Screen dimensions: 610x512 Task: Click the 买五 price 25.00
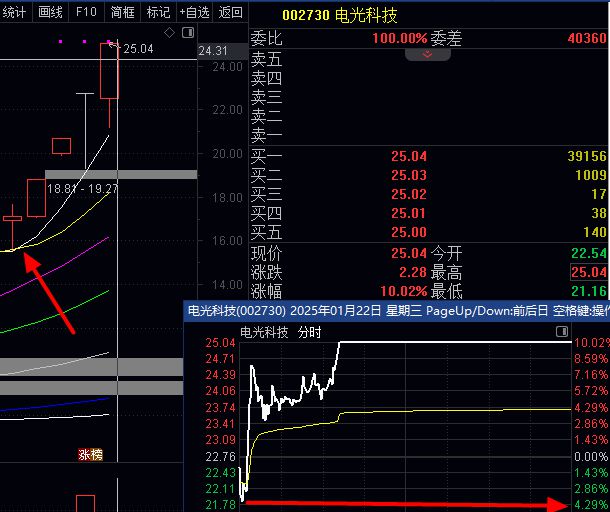pyautogui.click(x=409, y=232)
